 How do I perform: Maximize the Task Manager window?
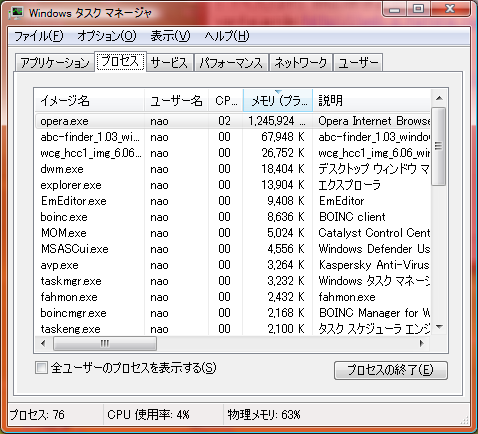click(419, 9)
